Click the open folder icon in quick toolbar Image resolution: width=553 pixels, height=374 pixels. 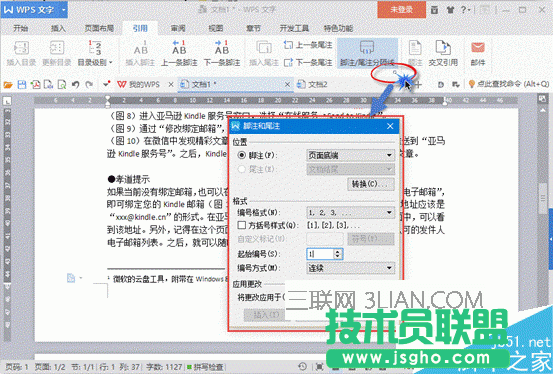(8, 85)
